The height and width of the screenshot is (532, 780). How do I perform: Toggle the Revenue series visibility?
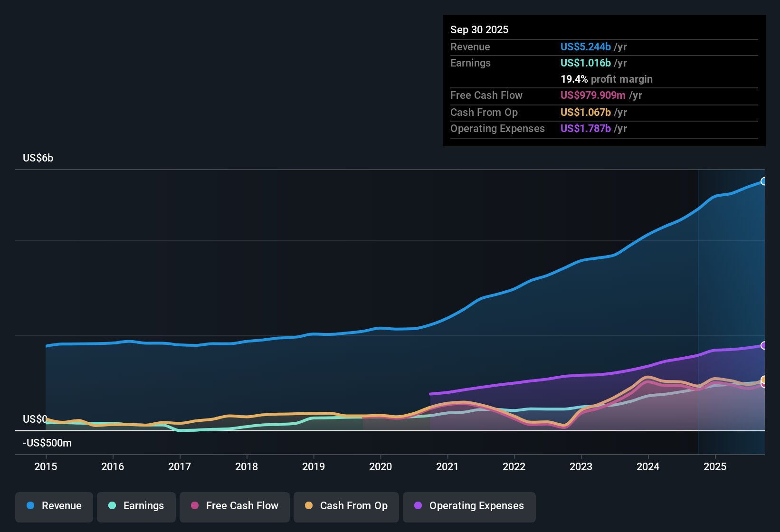[x=54, y=506]
